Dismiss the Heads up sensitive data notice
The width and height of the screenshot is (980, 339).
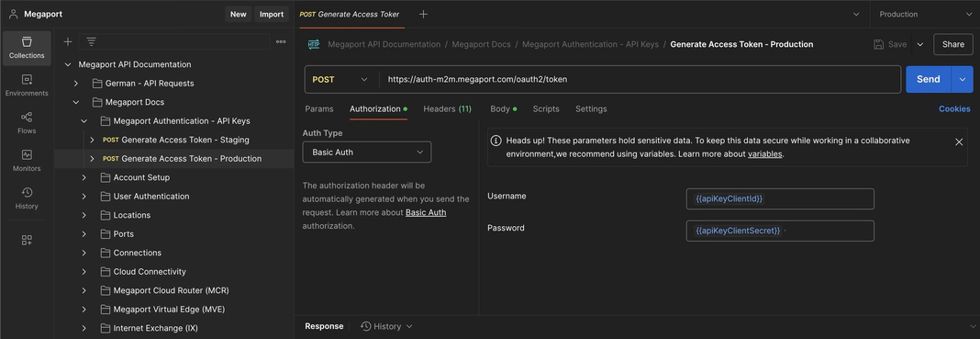pos(959,142)
